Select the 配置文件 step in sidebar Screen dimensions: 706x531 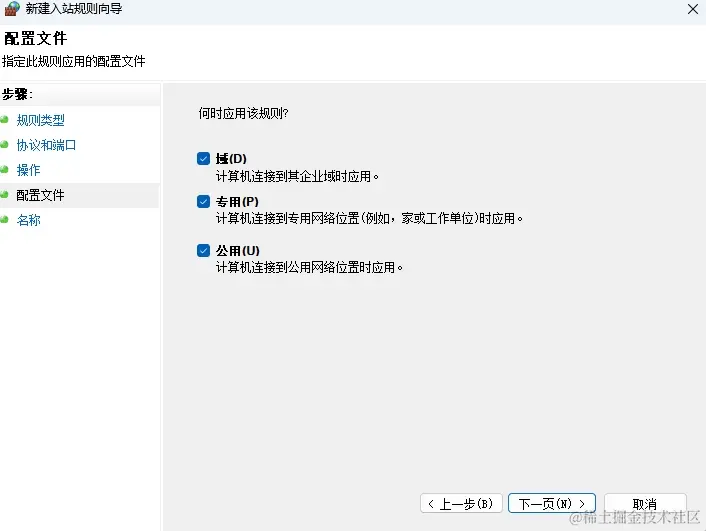[41, 195]
